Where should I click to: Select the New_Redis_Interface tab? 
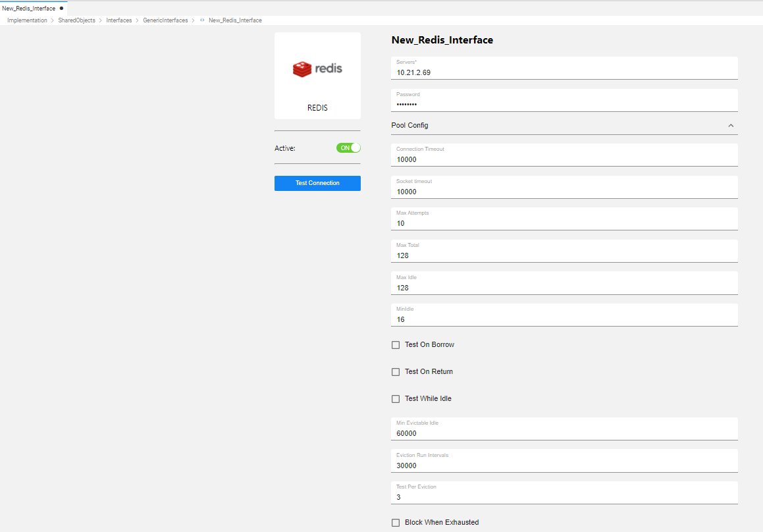[29, 9]
